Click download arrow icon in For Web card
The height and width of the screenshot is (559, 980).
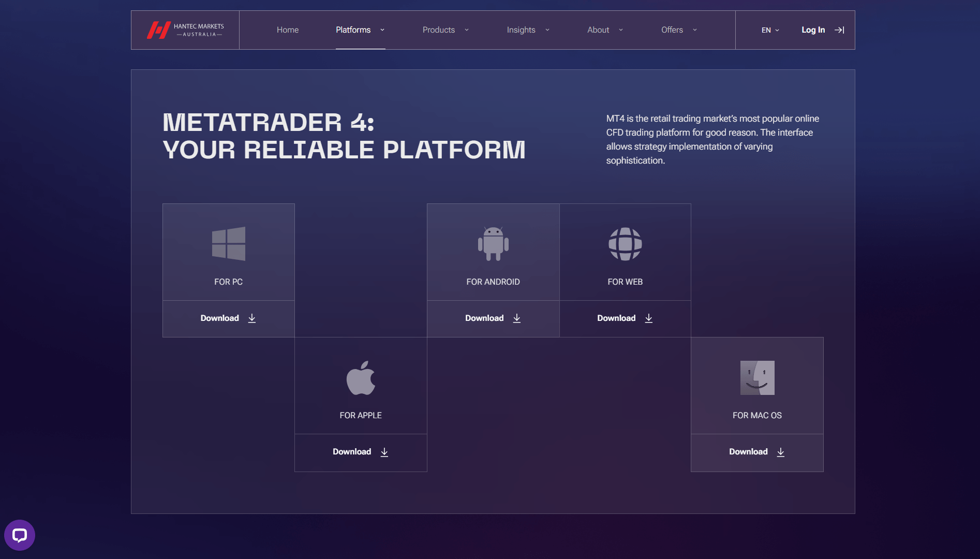click(x=648, y=318)
